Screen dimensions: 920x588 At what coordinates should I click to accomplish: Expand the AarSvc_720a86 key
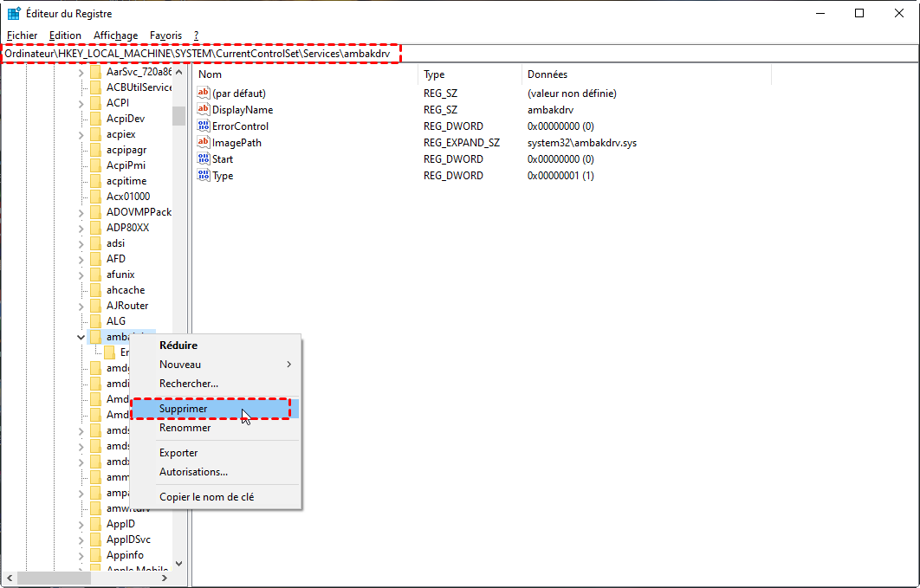(81, 73)
